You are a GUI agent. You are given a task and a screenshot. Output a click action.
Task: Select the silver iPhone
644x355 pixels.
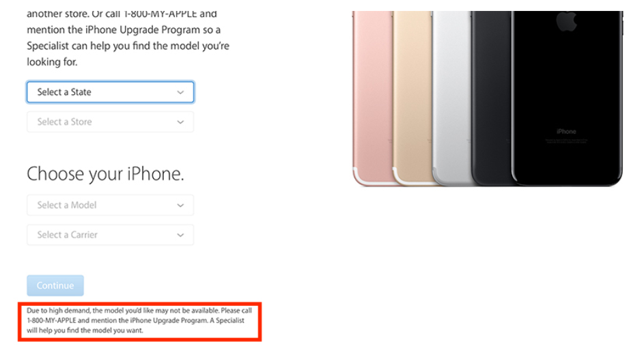(451, 98)
